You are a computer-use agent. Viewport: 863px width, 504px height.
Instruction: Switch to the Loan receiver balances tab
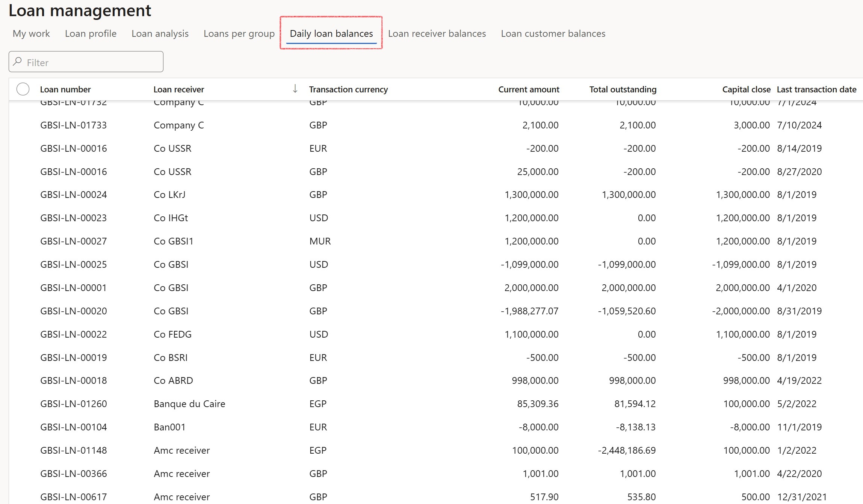(437, 33)
